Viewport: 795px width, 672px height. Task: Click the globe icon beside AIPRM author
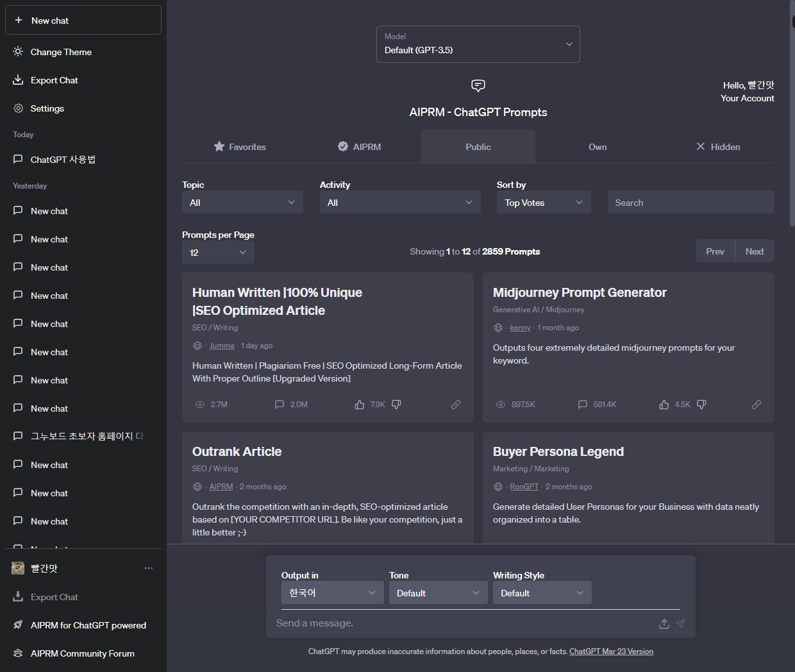click(197, 487)
